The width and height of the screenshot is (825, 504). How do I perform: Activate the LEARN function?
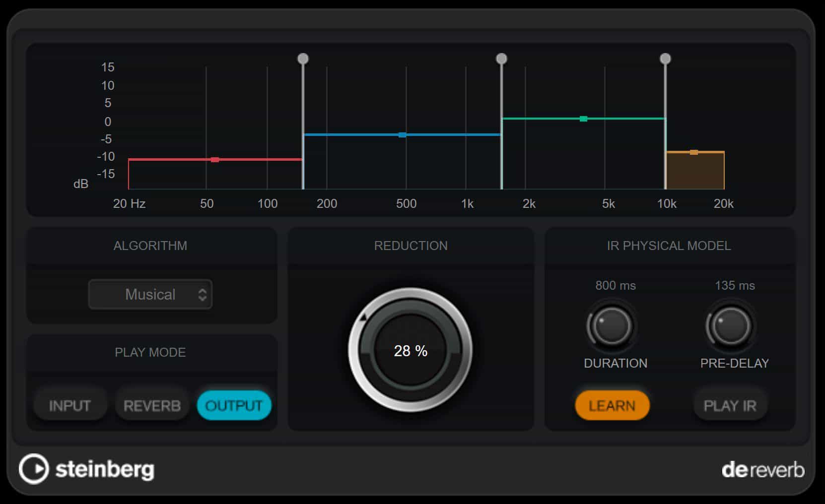612,405
